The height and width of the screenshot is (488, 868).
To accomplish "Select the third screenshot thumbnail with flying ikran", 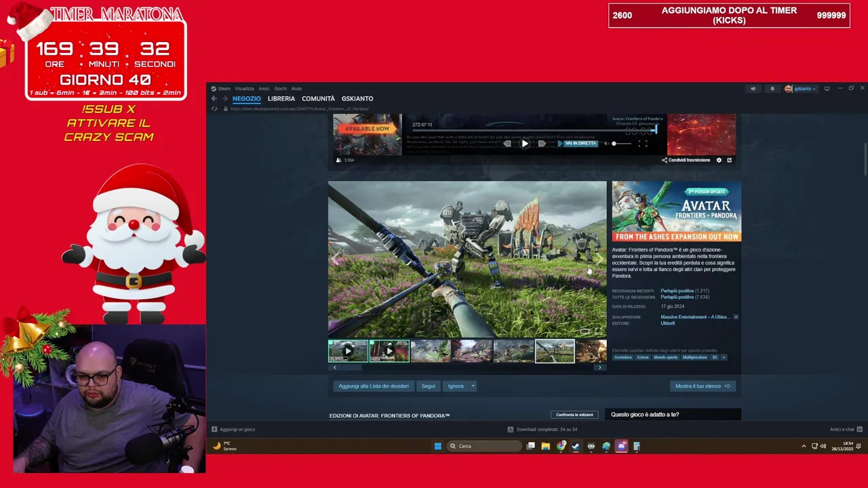I will (x=431, y=351).
